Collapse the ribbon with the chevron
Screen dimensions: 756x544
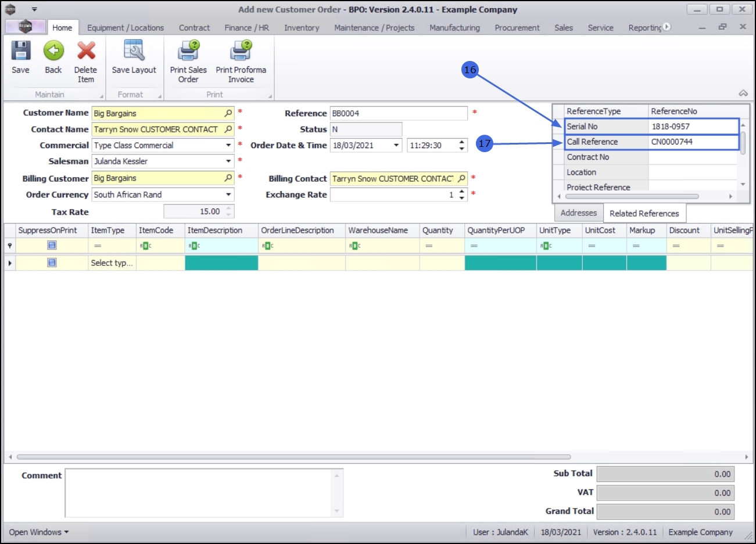coord(743,93)
